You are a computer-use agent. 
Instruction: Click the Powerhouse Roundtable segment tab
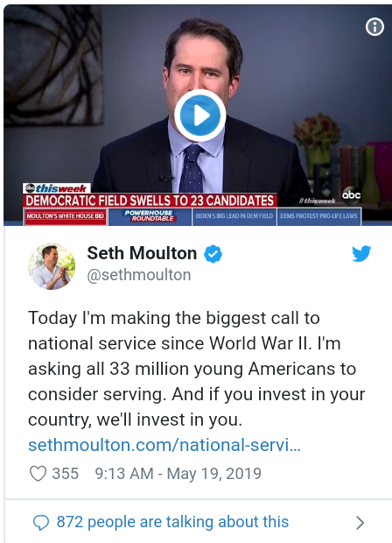(x=150, y=216)
